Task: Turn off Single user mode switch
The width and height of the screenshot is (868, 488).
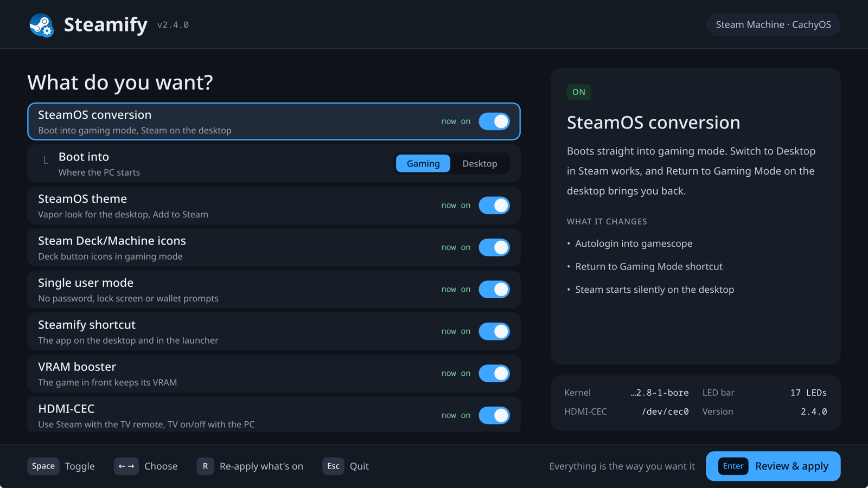Action: coord(494,290)
